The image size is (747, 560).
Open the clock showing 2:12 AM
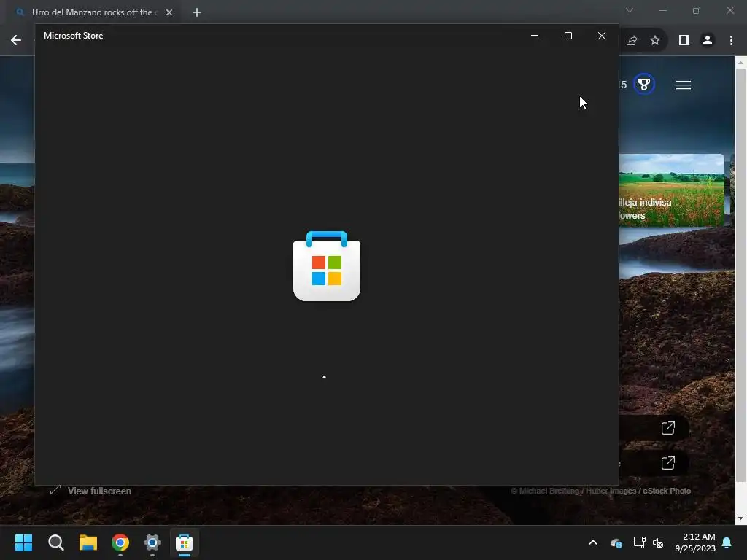point(695,542)
